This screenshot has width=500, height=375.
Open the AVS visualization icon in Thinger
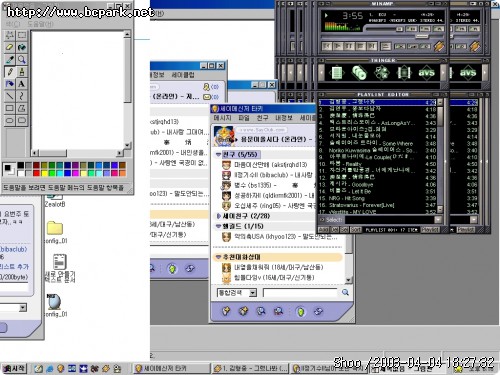coord(427,72)
